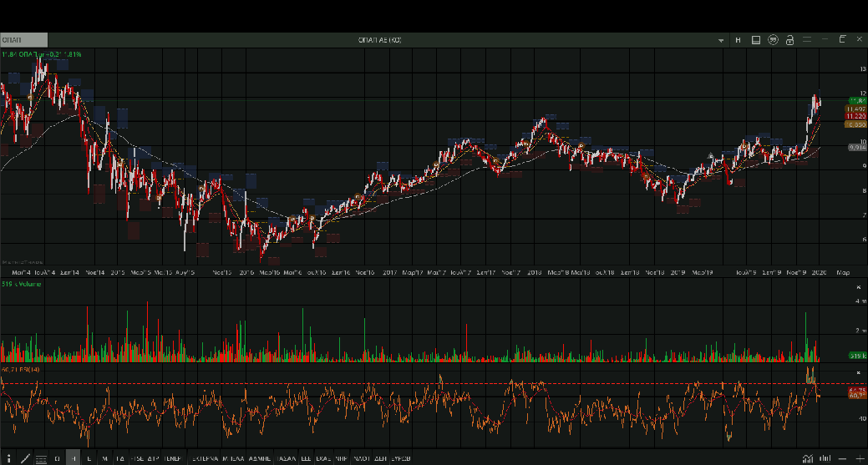The image size is (868, 465).
Task: Open the data table list icon
Action: (41, 458)
